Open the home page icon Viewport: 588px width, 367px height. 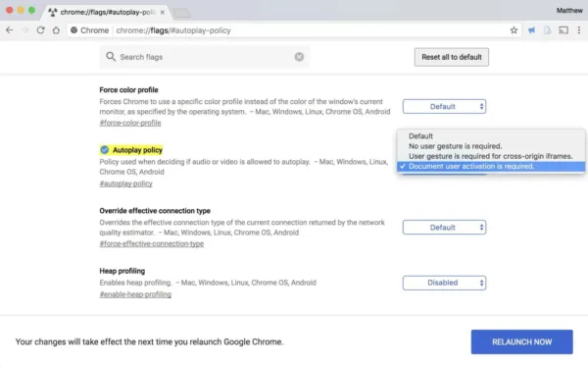pos(56,30)
